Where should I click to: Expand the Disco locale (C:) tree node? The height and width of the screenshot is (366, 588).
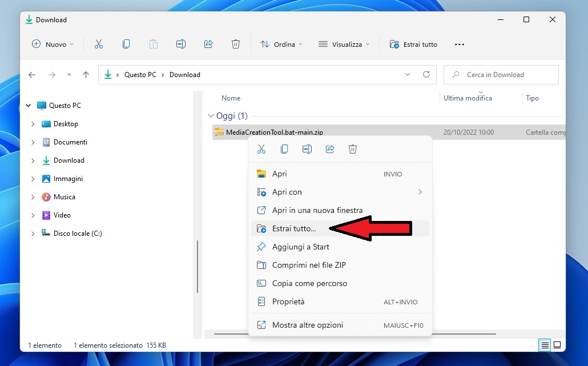tap(33, 234)
